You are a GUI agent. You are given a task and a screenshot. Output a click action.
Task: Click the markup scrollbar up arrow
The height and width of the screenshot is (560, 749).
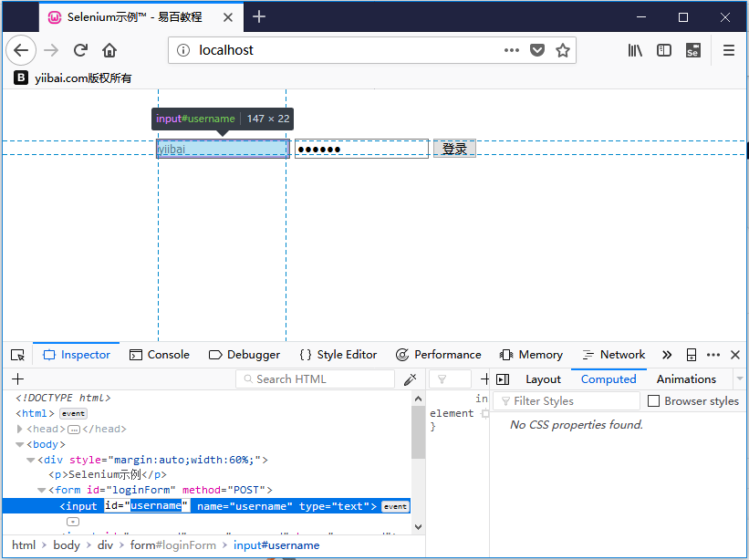418,399
